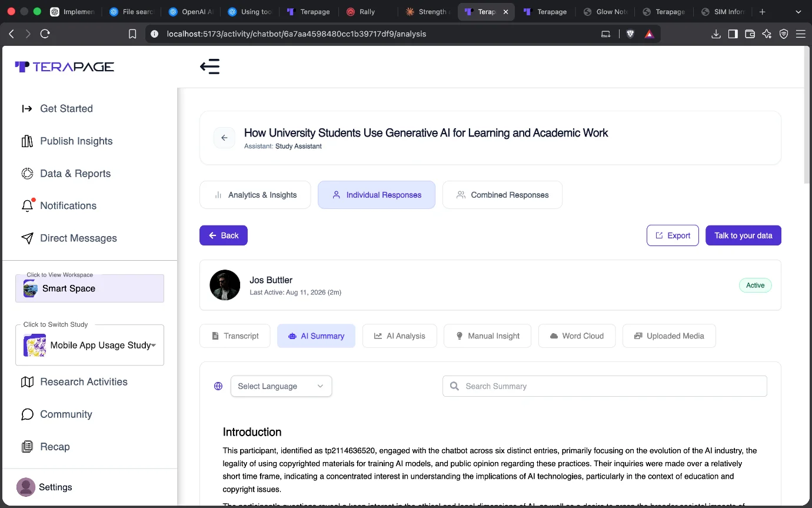812x508 pixels.
Task: Click the browser back arrow
Action: pos(11,34)
